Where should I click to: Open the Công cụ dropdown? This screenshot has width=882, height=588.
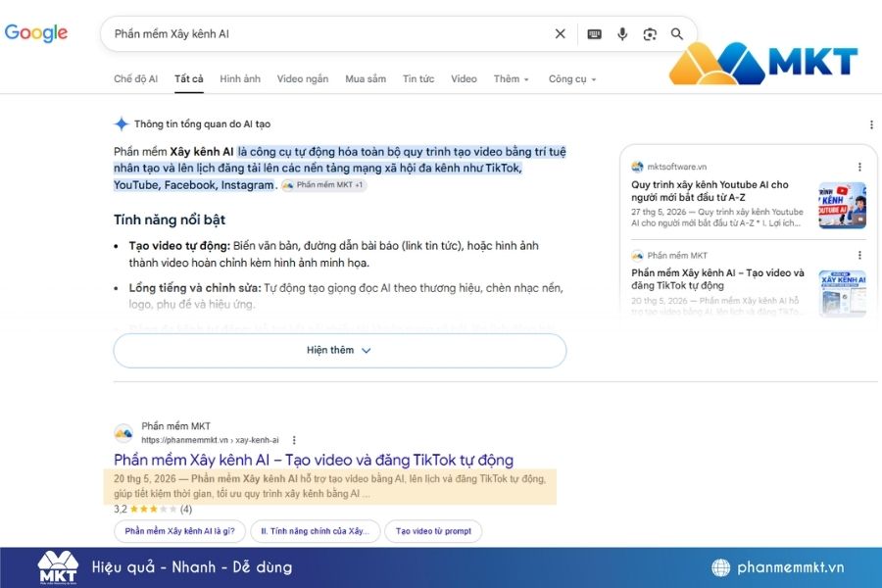(x=572, y=78)
